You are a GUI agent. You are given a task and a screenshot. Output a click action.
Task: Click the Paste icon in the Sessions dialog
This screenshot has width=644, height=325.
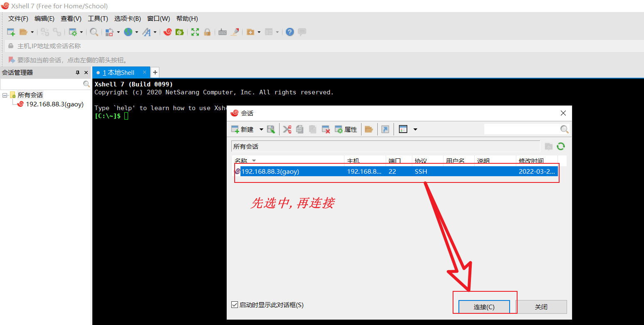point(313,129)
